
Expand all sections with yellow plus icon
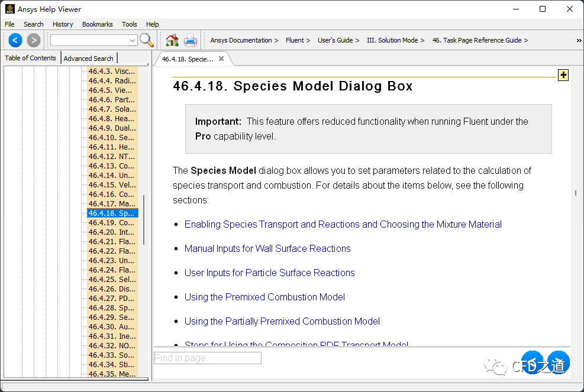point(563,75)
